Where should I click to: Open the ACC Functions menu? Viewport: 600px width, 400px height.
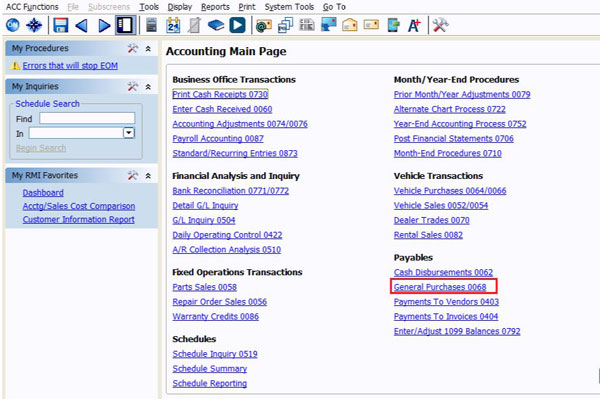pos(32,6)
